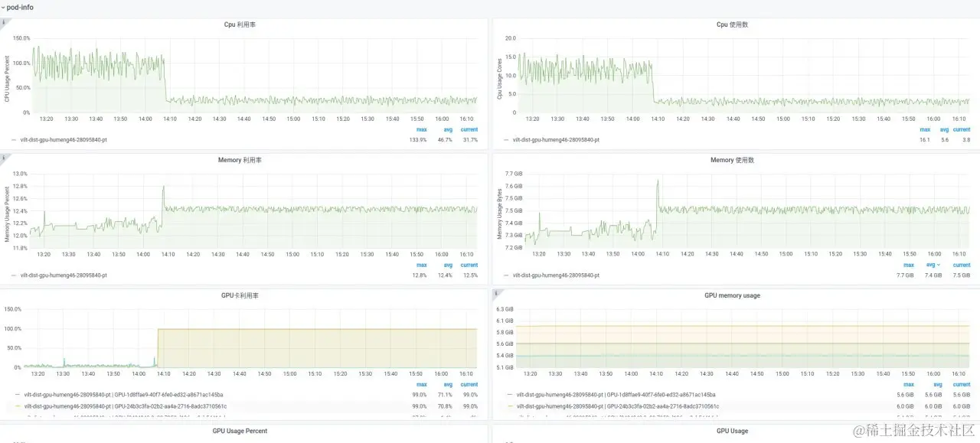Sort GPU卡利用率 legend by max column
Viewport: 980px width, 443px height.
tap(421, 385)
